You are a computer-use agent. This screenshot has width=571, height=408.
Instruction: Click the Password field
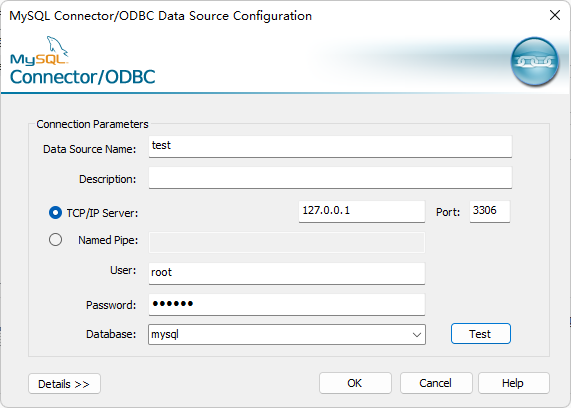coord(287,305)
